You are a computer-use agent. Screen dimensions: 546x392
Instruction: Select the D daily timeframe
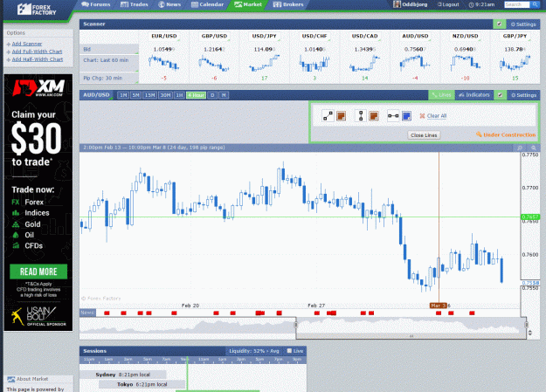pyautogui.click(x=212, y=95)
